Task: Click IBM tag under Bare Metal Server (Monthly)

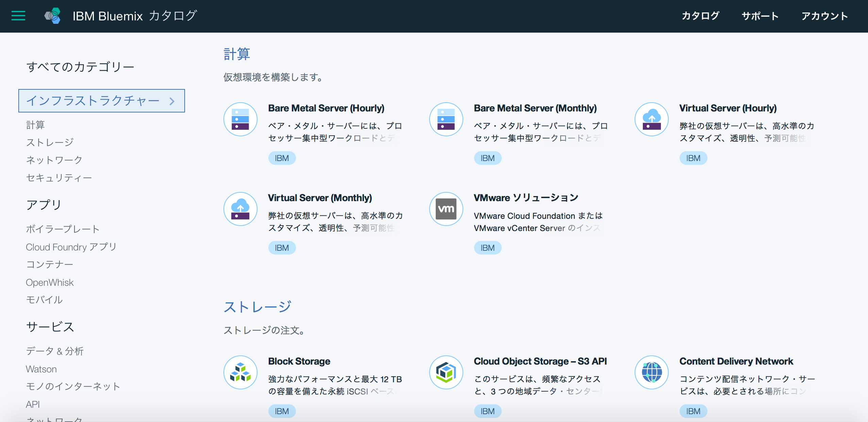Action: [x=488, y=158]
